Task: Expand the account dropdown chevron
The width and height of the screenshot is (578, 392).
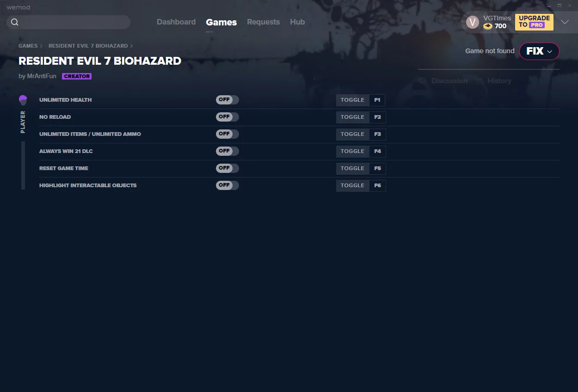Action: click(565, 22)
